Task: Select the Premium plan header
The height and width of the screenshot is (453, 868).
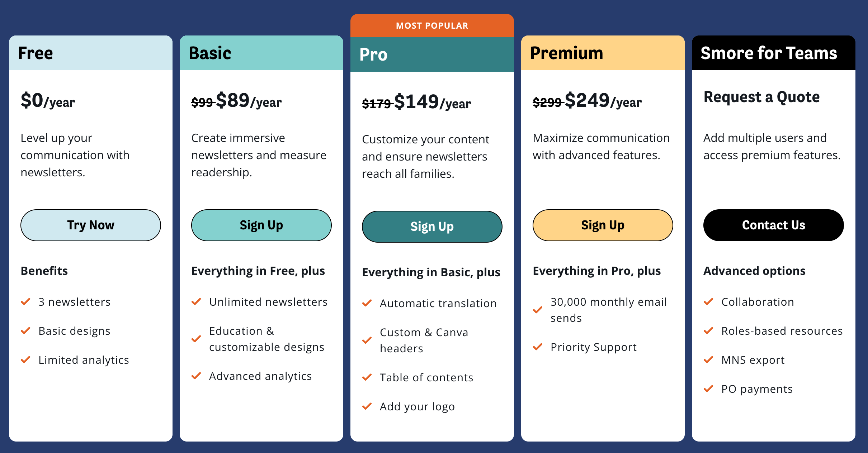Action: tap(603, 53)
